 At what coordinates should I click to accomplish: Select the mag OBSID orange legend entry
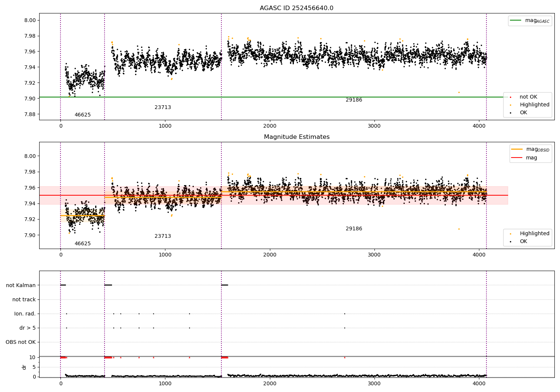click(x=531, y=149)
